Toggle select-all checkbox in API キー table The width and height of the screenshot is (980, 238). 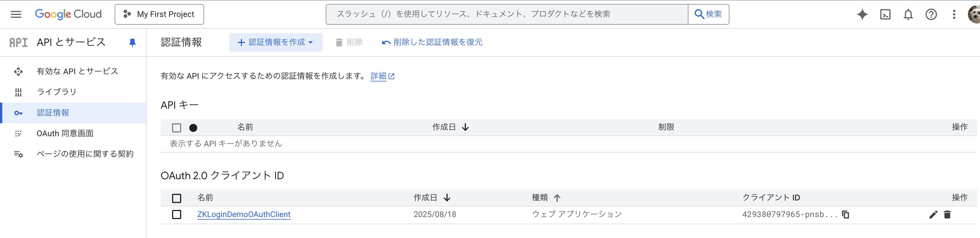click(177, 128)
